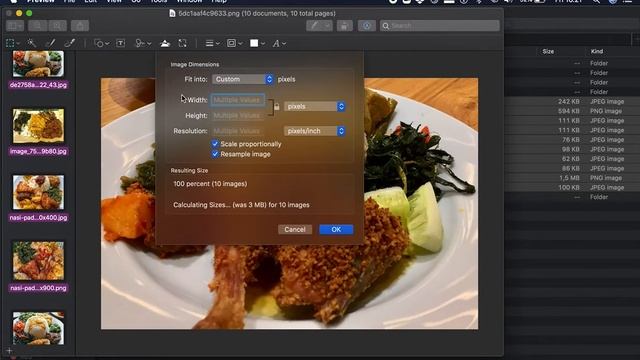The height and width of the screenshot is (360, 640).
Task: Open the pixels unit dropdown
Action: (315, 107)
